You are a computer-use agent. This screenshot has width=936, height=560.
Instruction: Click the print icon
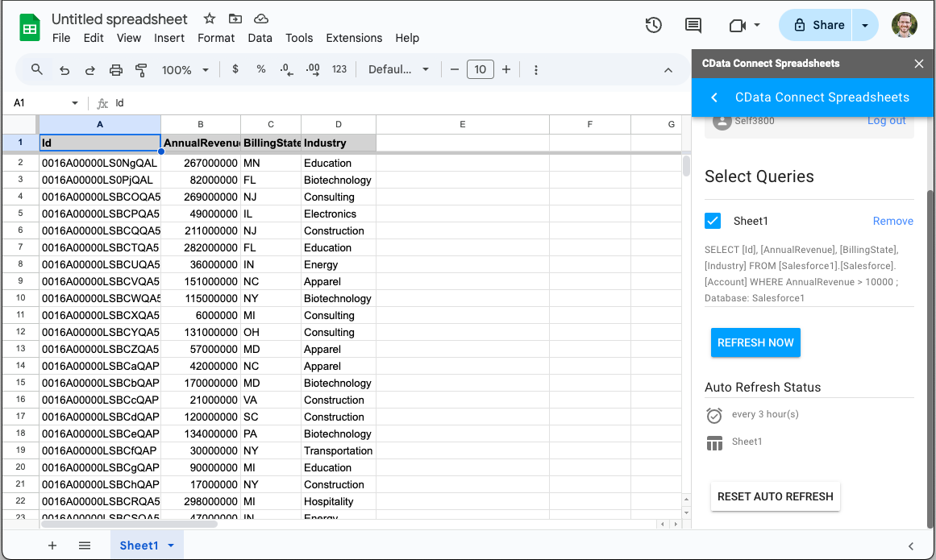pos(116,70)
